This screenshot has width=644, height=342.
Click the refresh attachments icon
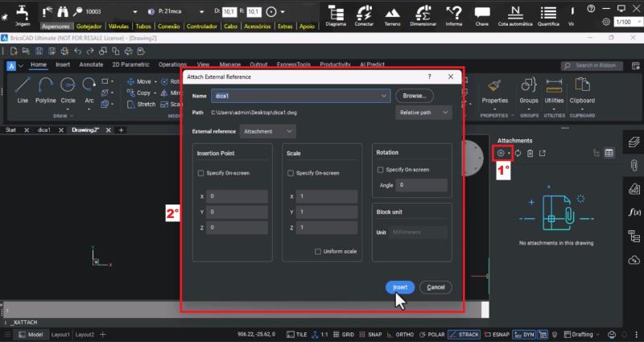[x=518, y=153]
